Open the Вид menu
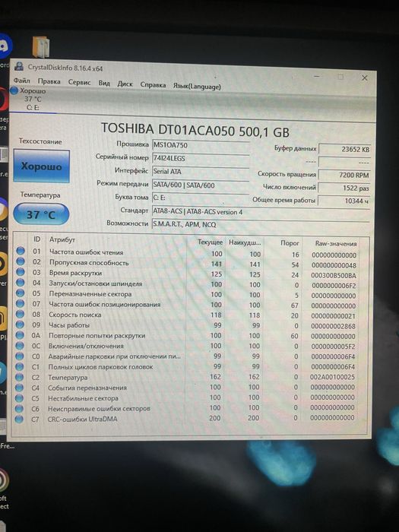The width and height of the screenshot is (399, 532). 104,83
